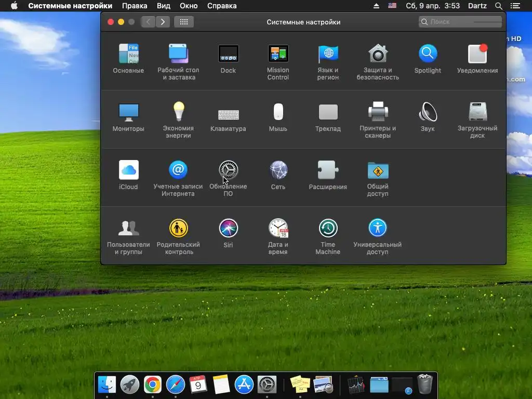Open Calendar from the Dock

tap(198, 384)
